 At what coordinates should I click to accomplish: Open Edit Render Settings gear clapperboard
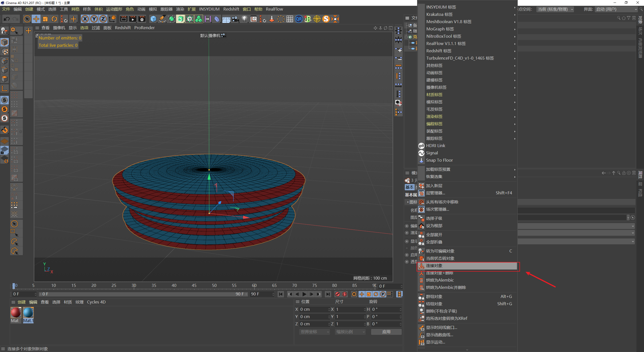142,19
